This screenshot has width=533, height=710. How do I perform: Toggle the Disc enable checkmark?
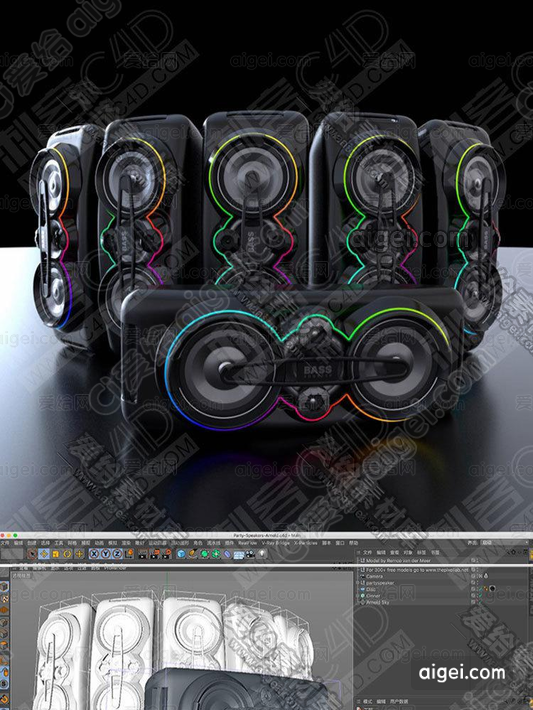click(x=480, y=589)
